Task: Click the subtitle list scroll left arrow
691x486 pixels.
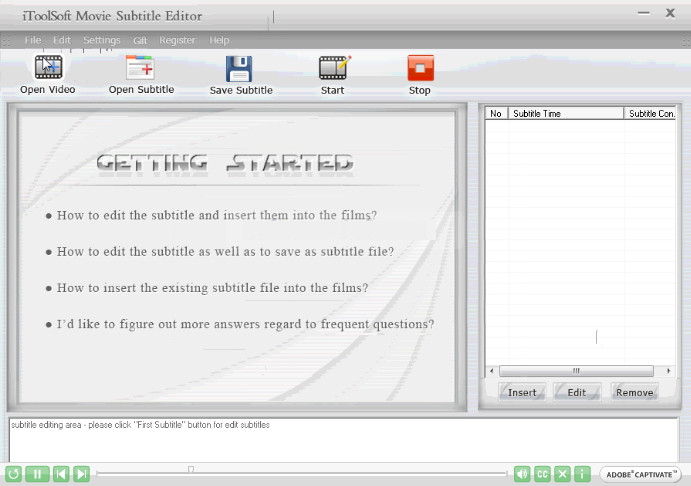Action: tap(491, 371)
